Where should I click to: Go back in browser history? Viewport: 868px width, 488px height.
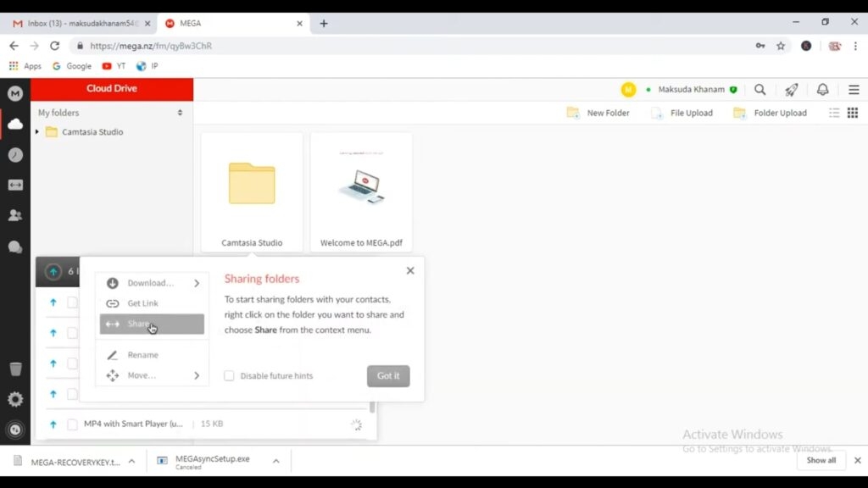click(x=14, y=46)
